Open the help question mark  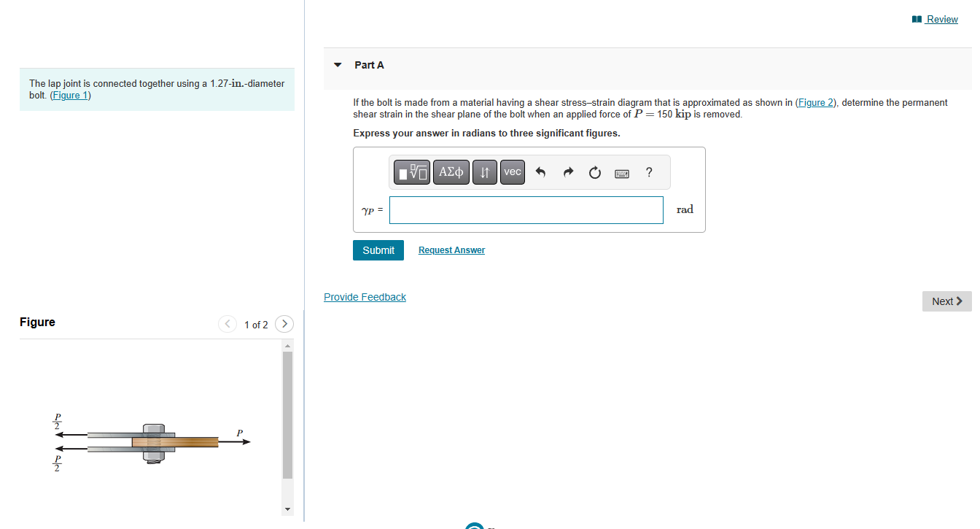pyautogui.click(x=649, y=172)
